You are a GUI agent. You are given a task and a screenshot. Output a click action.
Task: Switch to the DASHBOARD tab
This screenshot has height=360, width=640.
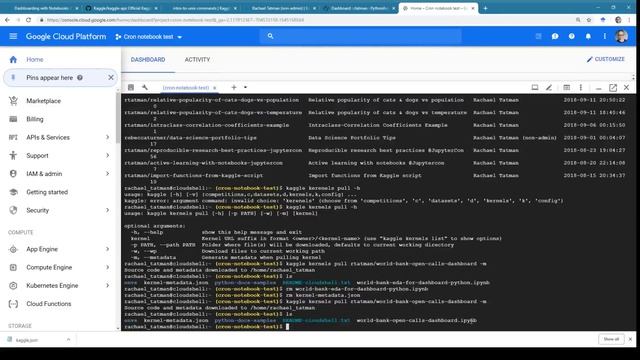[148, 60]
